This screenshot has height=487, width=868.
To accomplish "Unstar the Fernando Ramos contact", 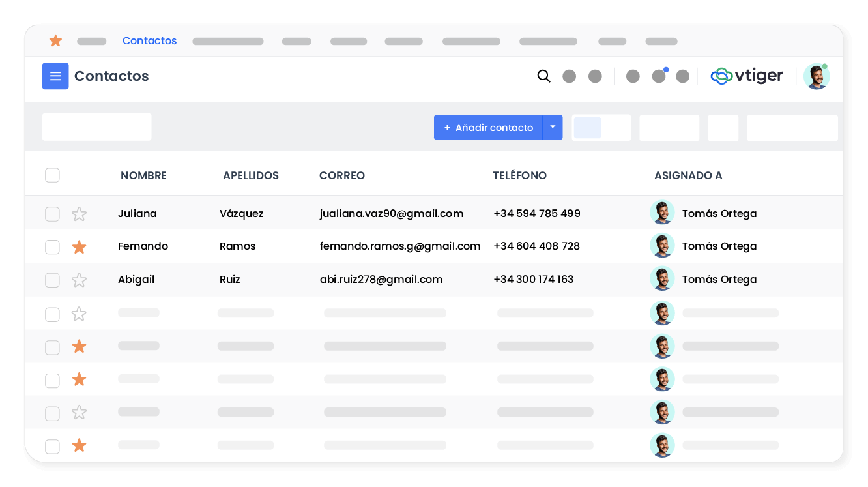I will 79,247.
